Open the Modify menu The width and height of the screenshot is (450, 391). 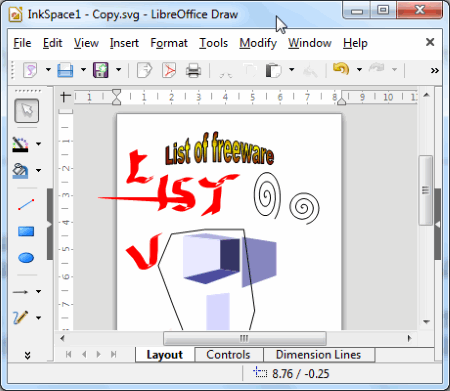[258, 43]
